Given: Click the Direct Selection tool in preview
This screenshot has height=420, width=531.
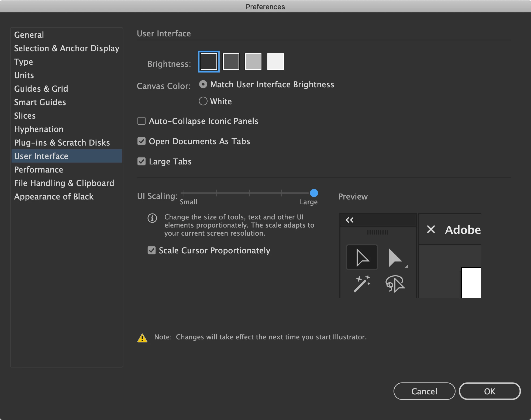Looking at the screenshot, I should point(395,258).
